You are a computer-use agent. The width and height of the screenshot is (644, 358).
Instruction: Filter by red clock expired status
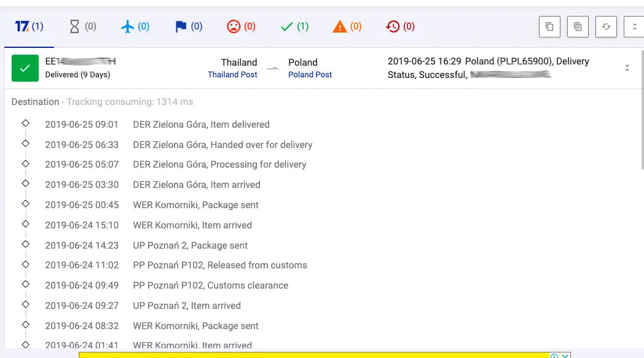400,26
